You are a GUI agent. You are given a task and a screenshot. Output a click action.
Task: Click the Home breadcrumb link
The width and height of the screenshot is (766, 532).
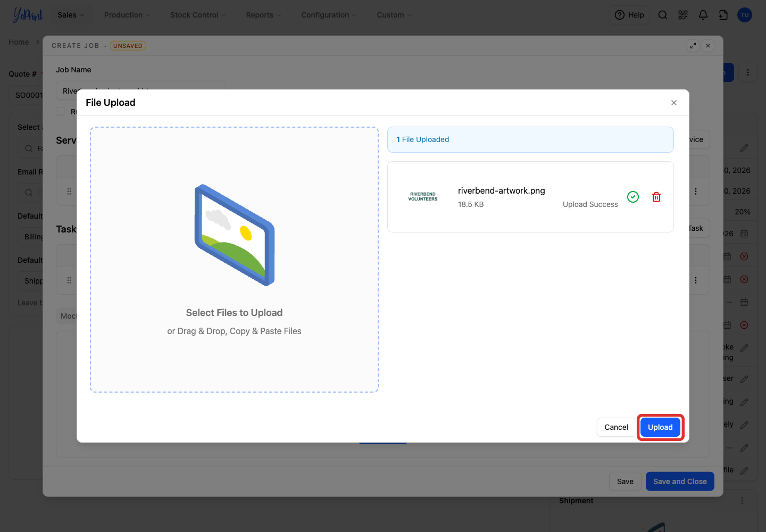(x=19, y=42)
